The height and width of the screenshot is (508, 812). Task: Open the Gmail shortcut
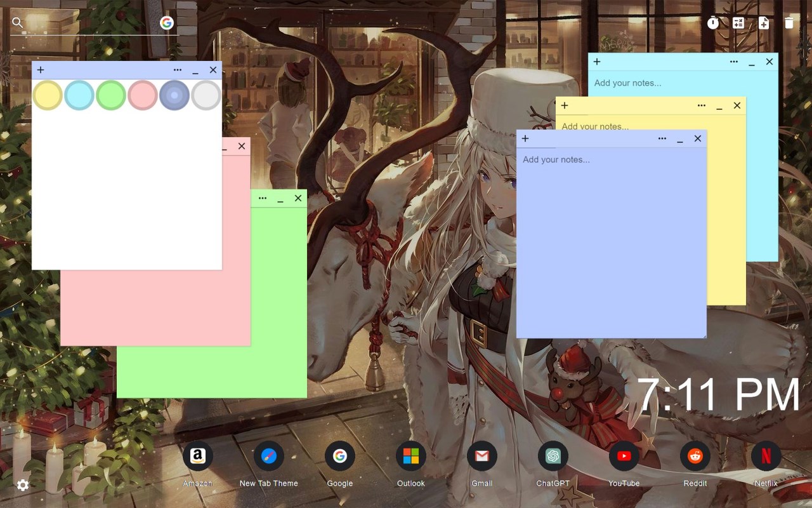tap(482, 456)
